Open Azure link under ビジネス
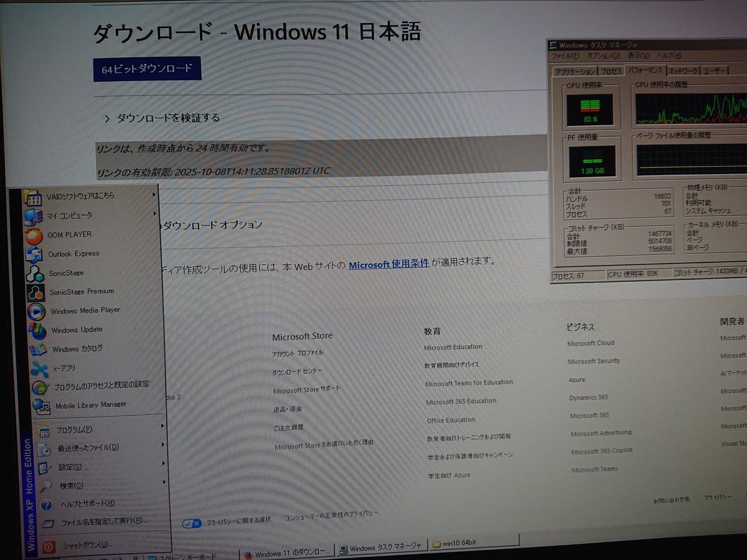Screen dimensions: 747x560 click(576, 380)
